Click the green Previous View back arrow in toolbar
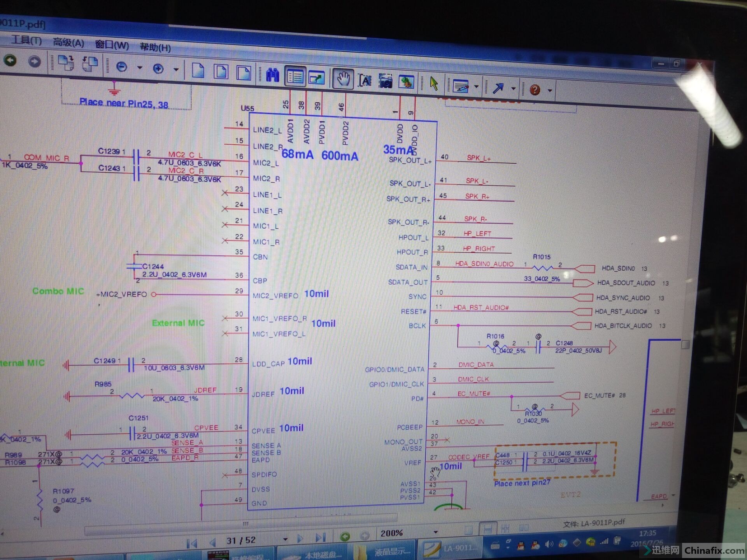Image resolution: width=747 pixels, height=560 pixels. click(x=11, y=60)
